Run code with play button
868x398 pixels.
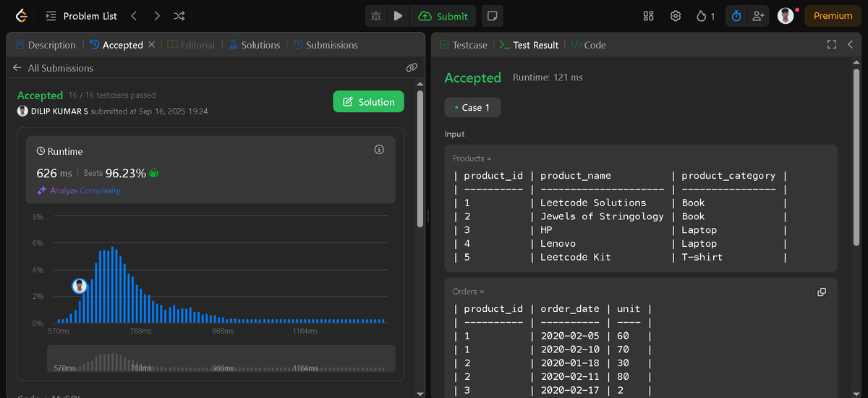click(x=399, y=16)
